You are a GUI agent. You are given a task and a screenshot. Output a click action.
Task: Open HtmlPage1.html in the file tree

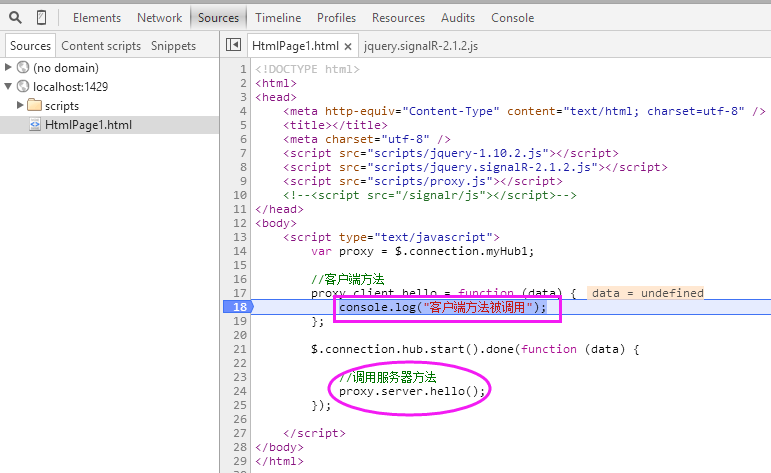[89, 125]
